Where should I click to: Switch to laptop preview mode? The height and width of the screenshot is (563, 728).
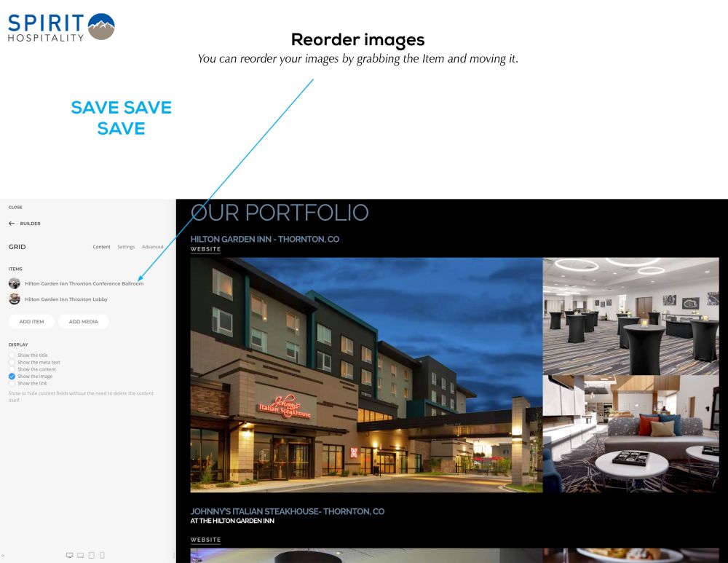click(80, 555)
